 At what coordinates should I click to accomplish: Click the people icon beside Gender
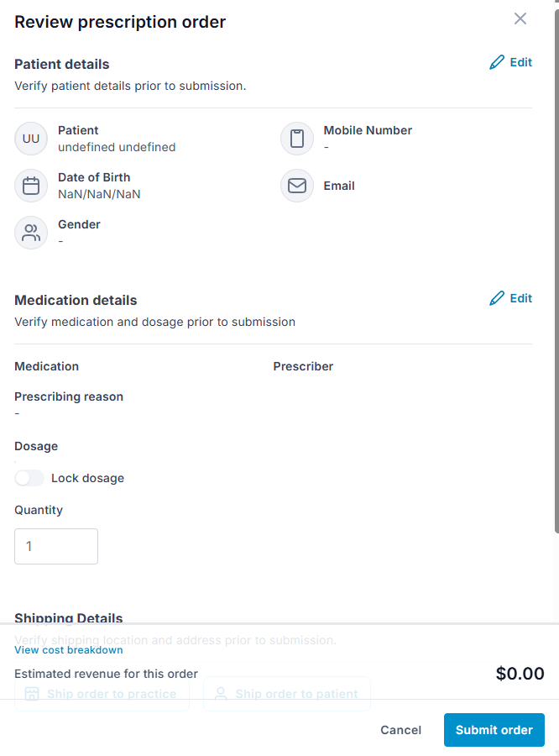coord(31,233)
